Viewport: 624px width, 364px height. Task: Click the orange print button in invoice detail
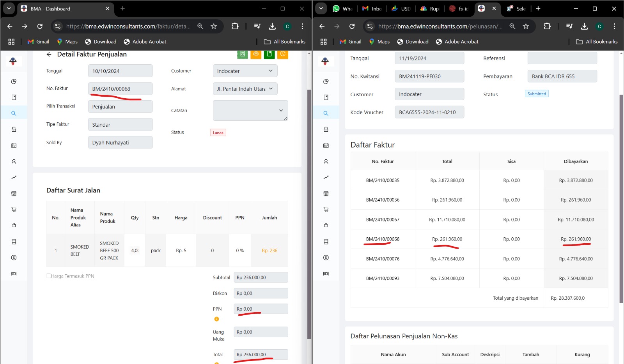point(256,54)
